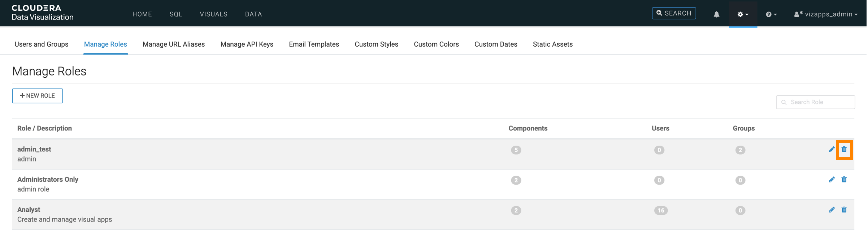Go to Manage API Keys tab
Image resolution: width=868 pixels, height=232 pixels.
coord(247,44)
